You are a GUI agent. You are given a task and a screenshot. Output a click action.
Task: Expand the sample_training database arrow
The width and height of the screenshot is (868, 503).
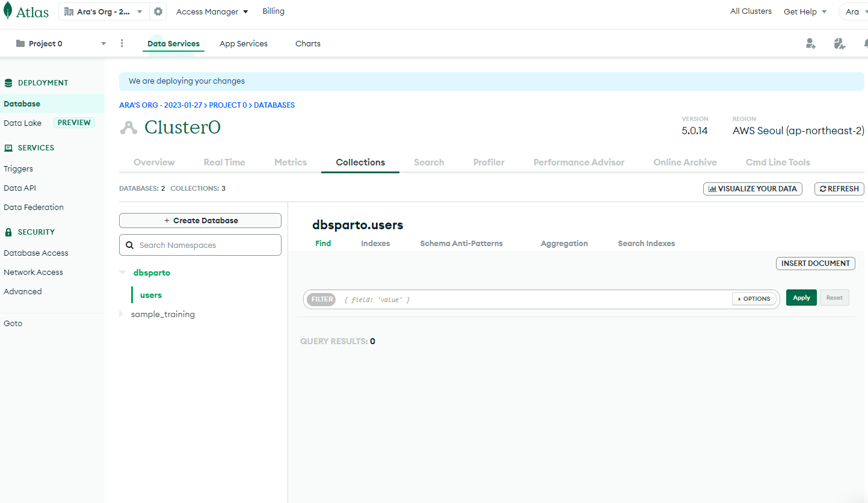click(121, 314)
